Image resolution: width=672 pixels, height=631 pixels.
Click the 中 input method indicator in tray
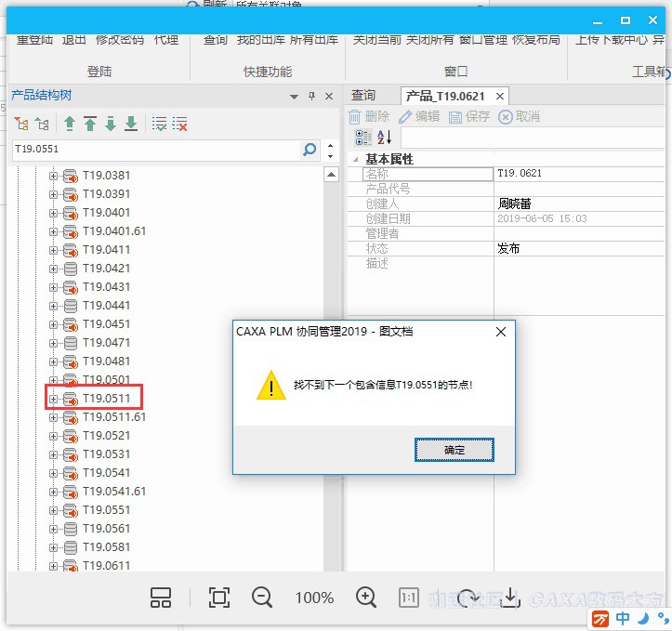click(x=623, y=618)
